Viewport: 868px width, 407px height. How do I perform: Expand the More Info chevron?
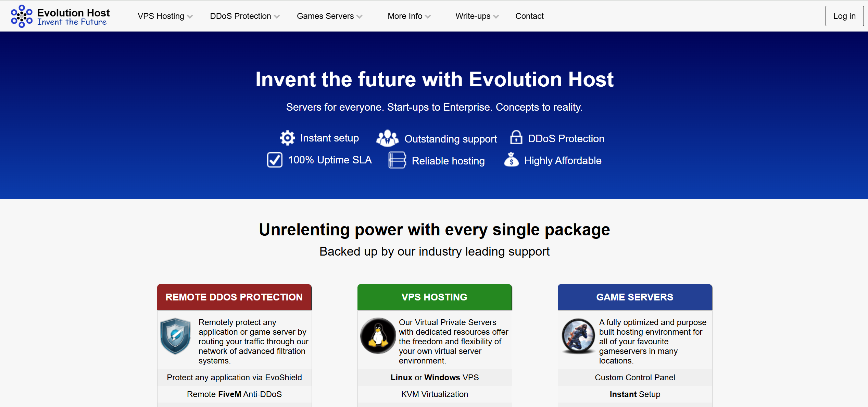coord(428,17)
